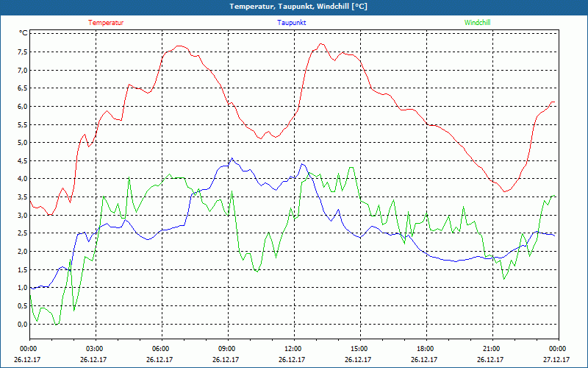
Task: Click the 3,5 y-axis value
Action: tap(23, 197)
